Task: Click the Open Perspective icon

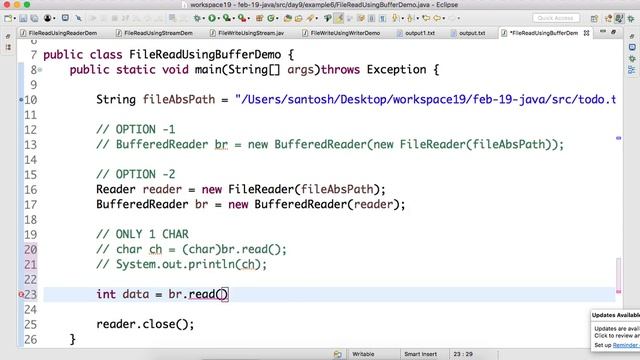Action: click(x=594, y=18)
